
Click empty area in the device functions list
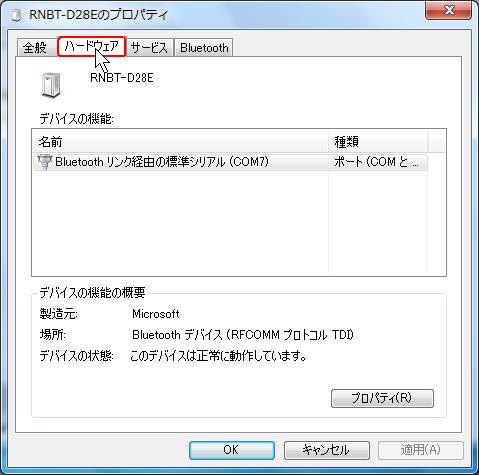point(180,223)
